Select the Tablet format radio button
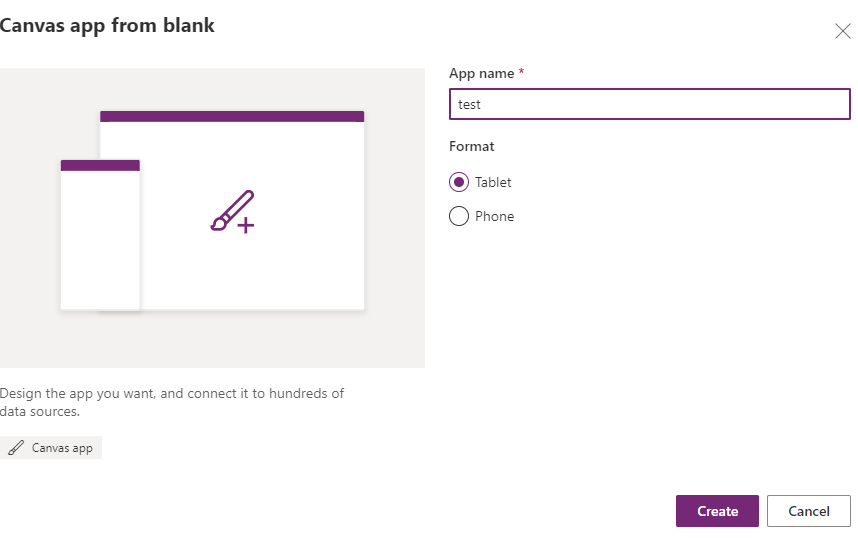The height and width of the screenshot is (538, 858). (459, 182)
